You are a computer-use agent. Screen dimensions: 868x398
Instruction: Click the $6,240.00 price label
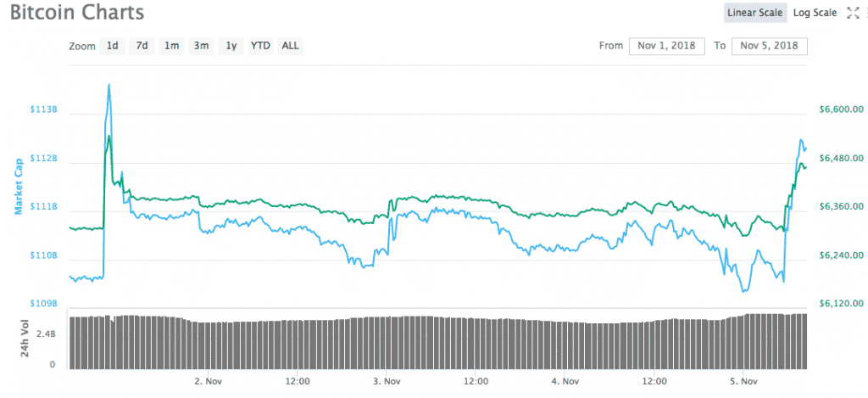tap(841, 255)
